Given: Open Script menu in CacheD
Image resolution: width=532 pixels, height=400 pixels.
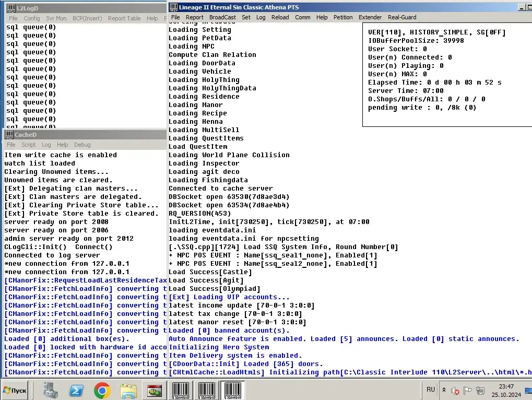Looking at the screenshot, I should click(x=29, y=145).
